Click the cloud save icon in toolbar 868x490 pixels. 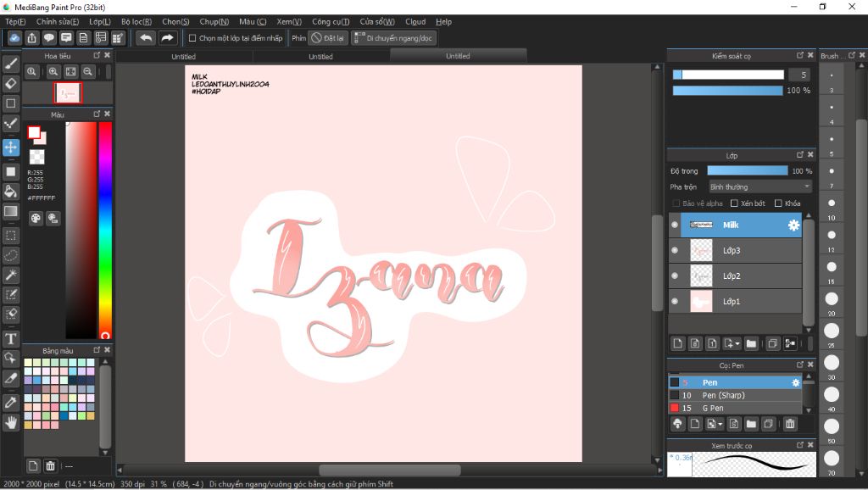point(14,37)
